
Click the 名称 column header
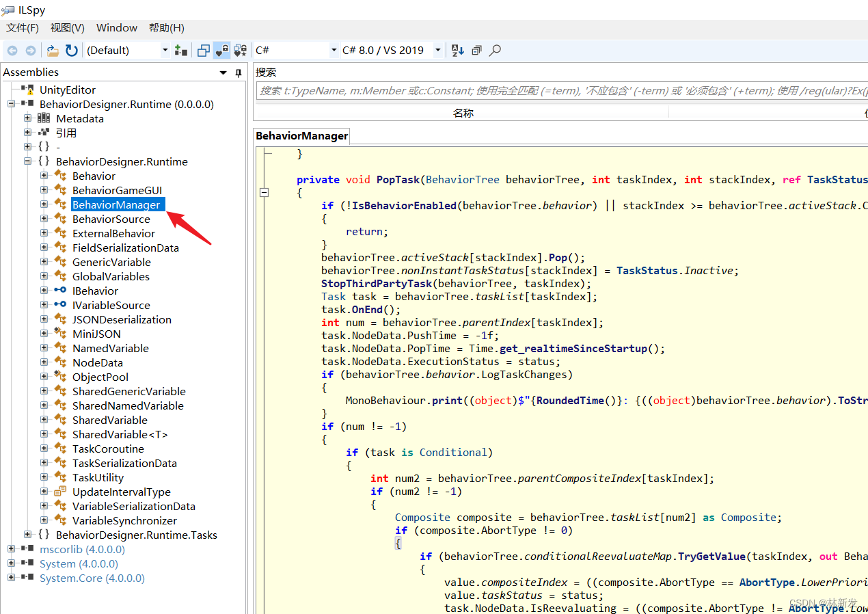[463, 114]
